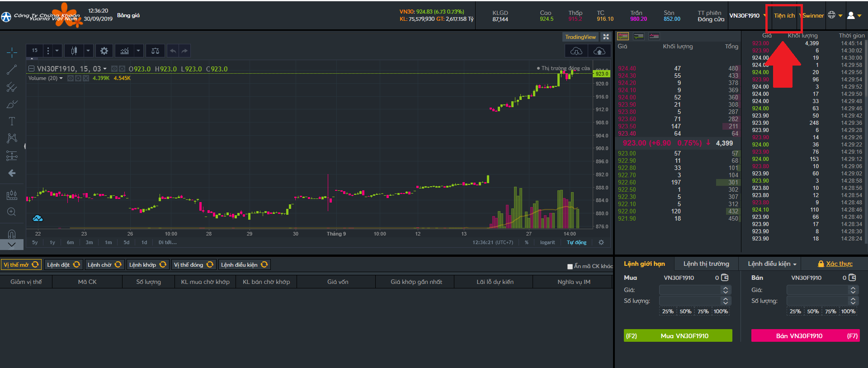868x368 pixels.
Task: Tick the 'Ẩn mã CK khác' checkbox
Action: (x=570, y=266)
